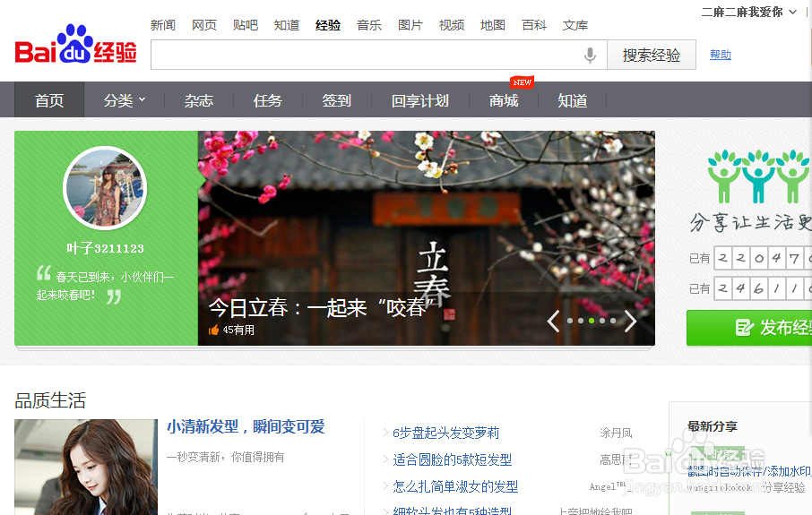812x515 pixels.
Task: Click the 一秒变清新，你值得拥有 subtitle text
Action: [x=225, y=457]
